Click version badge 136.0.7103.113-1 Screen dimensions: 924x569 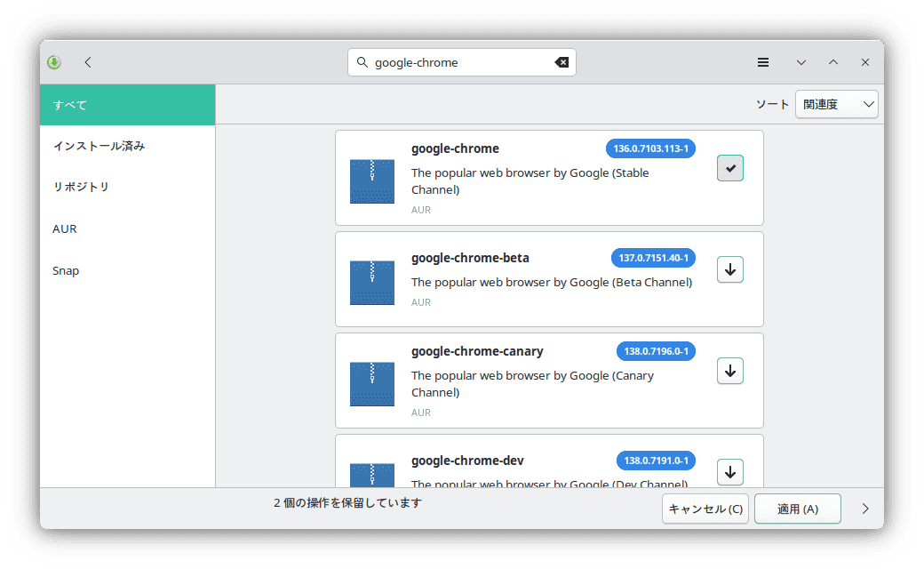650,148
